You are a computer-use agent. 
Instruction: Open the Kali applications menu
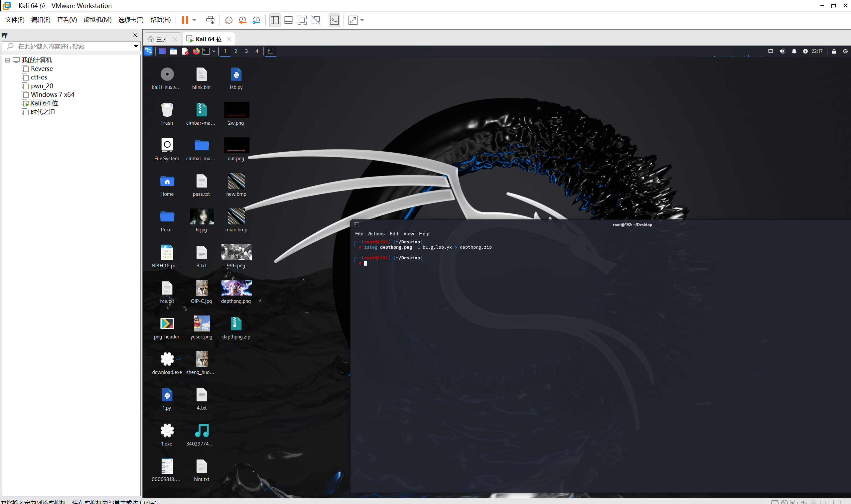pos(148,51)
